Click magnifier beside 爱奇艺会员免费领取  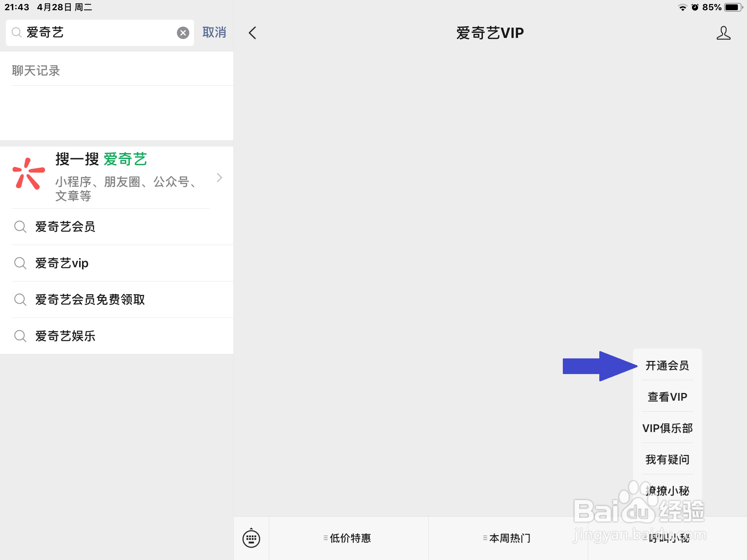20,300
